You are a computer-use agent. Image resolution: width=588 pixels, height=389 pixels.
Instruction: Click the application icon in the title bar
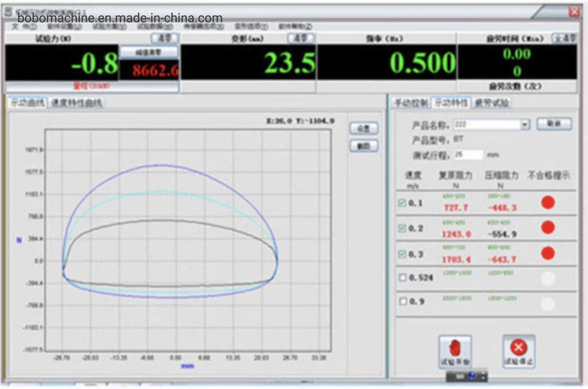pos(8,12)
